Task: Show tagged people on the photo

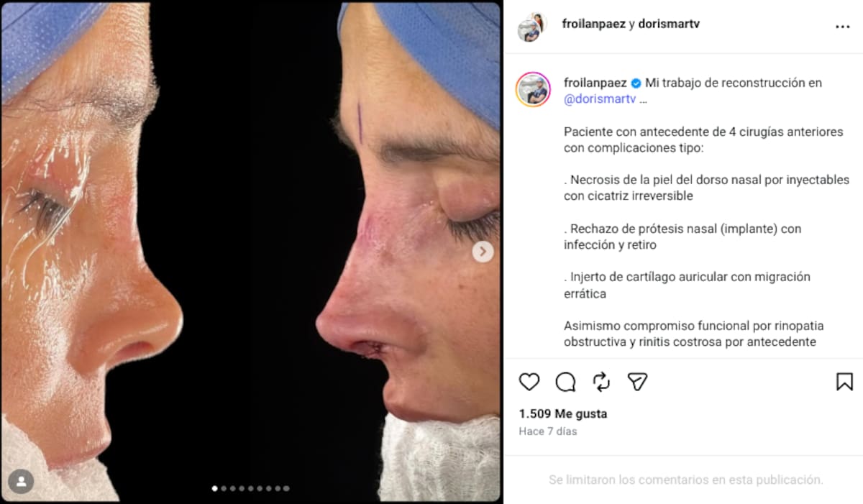Action: click(x=21, y=482)
